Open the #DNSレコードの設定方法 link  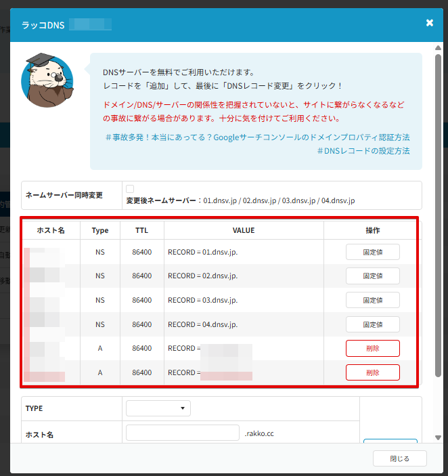point(363,151)
